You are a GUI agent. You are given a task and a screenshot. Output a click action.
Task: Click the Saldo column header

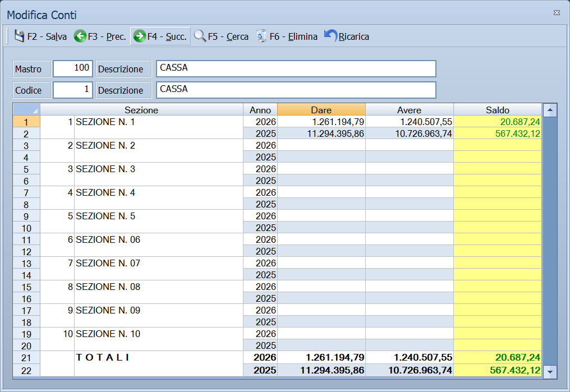pyautogui.click(x=498, y=110)
